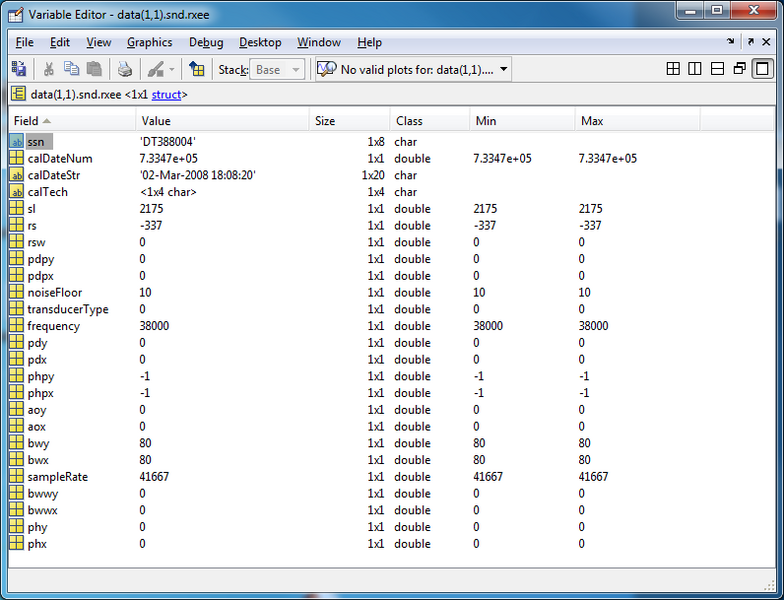
Task: Click the Copy toolbar icon
Action: 71,69
